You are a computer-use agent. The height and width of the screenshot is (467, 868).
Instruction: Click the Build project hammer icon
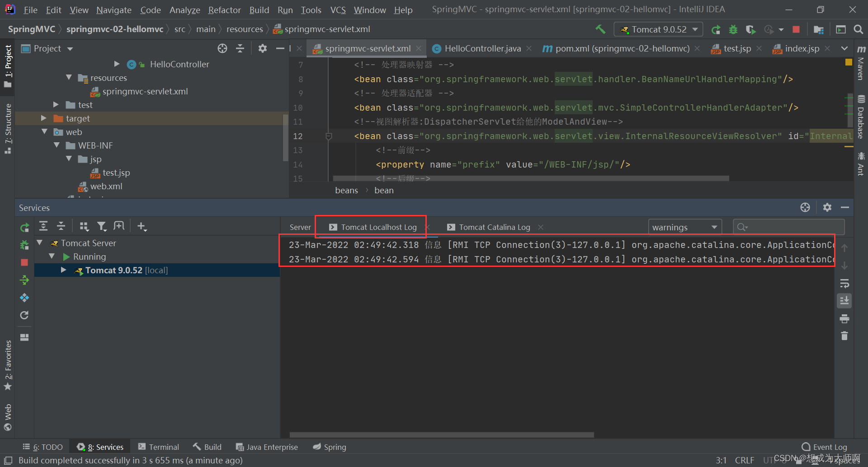coord(600,29)
